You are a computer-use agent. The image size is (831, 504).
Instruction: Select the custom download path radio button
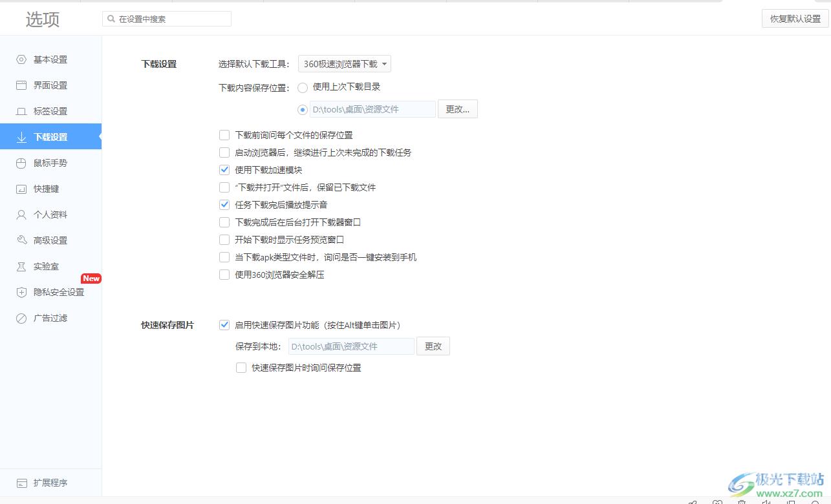click(x=302, y=110)
